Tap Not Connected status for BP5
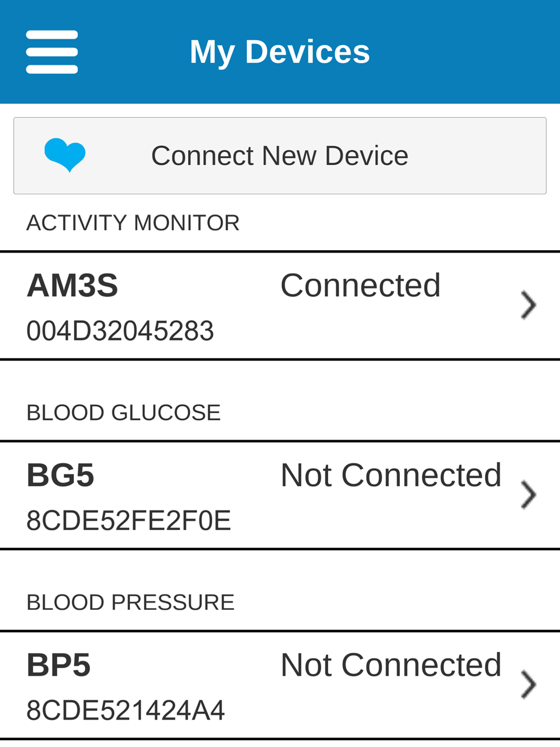This screenshot has width=560, height=747. [x=390, y=665]
